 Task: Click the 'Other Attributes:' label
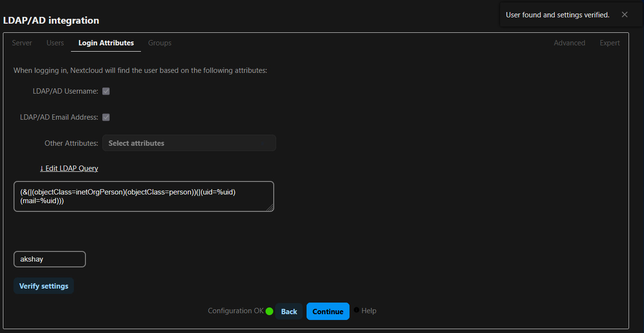click(x=71, y=143)
